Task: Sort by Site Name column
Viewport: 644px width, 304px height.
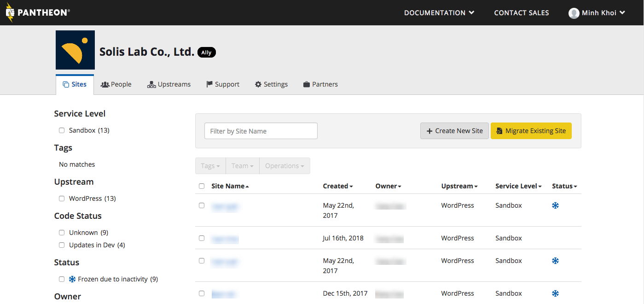Action: tap(230, 186)
